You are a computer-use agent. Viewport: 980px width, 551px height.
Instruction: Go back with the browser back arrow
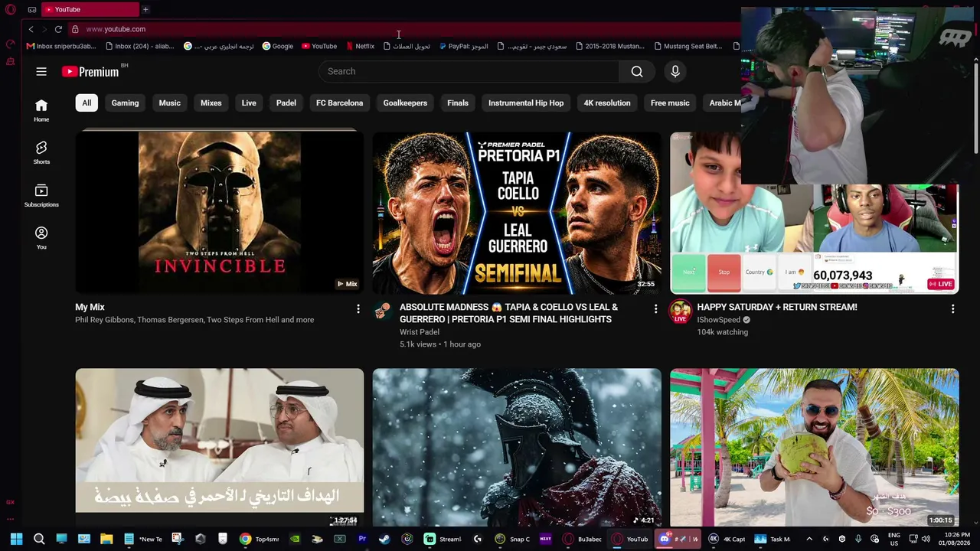[x=31, y=29]
